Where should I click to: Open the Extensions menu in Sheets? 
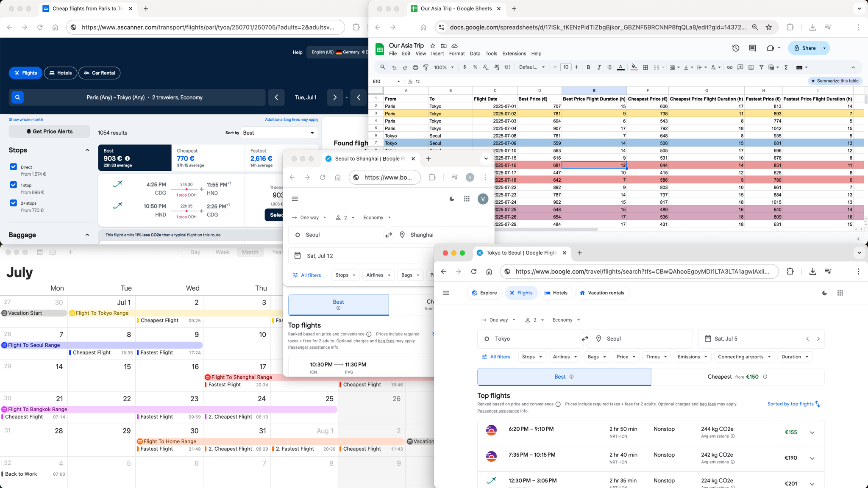point(514,54)
